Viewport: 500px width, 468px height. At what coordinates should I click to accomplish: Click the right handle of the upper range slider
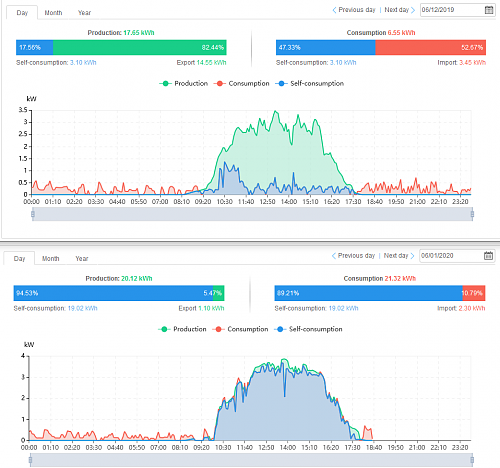point(472,214)
